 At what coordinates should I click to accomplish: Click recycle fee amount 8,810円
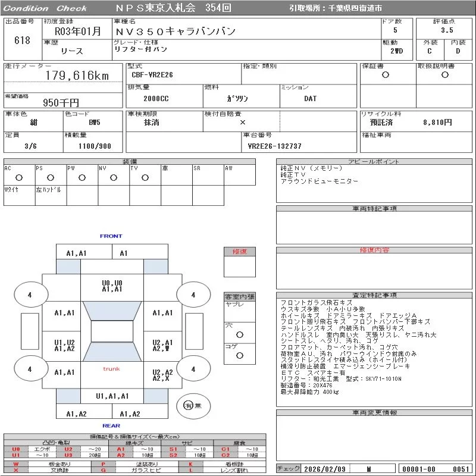(437, 123)
